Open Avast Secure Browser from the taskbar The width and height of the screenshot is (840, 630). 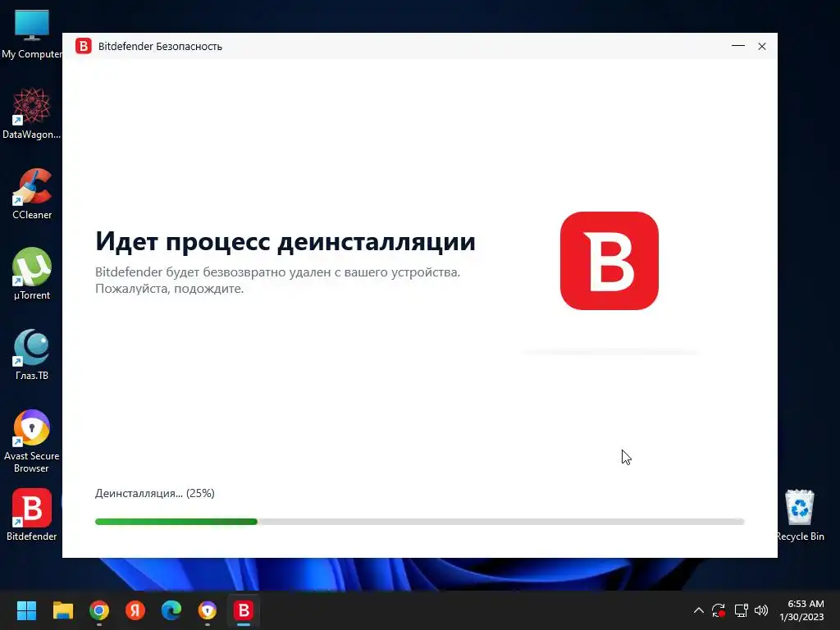[208, 610]
